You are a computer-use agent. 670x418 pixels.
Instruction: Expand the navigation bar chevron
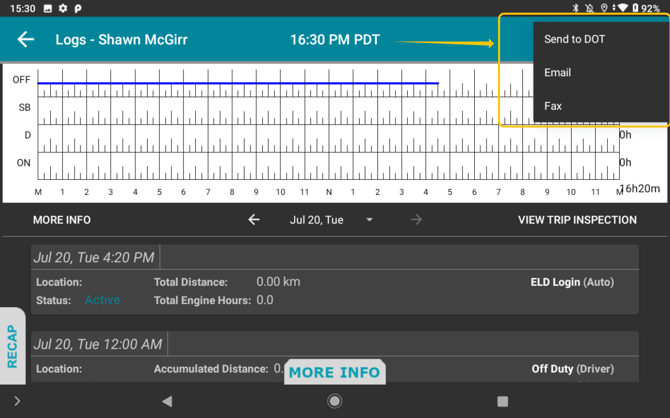tap(17, 401)
